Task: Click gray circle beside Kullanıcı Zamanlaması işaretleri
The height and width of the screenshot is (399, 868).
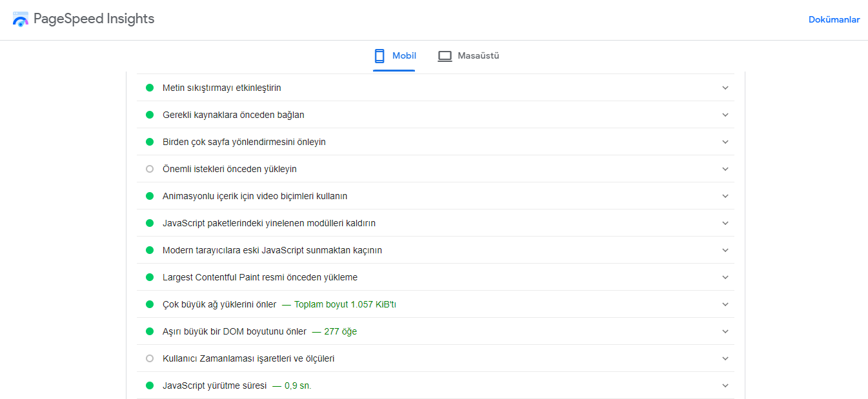Action: 150,358
